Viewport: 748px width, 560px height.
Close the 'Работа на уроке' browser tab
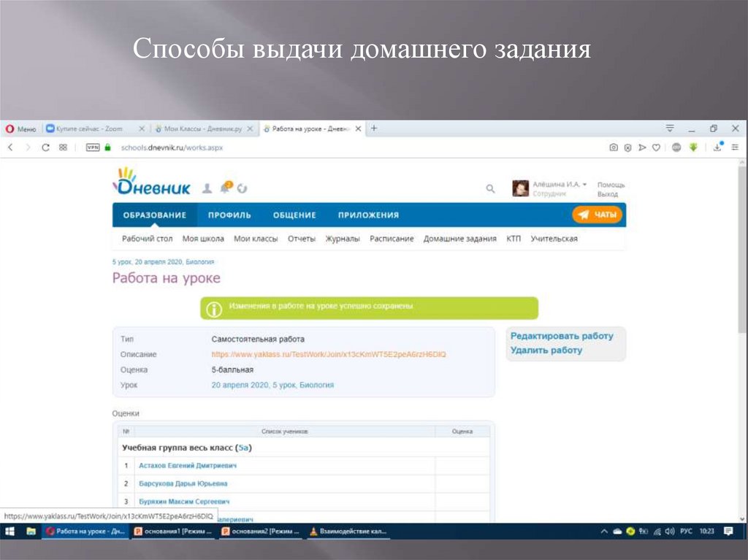coord(358,129)
